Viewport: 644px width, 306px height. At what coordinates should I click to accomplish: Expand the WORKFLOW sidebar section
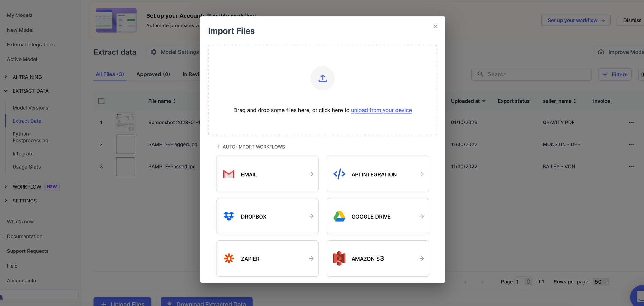point(6,187)
